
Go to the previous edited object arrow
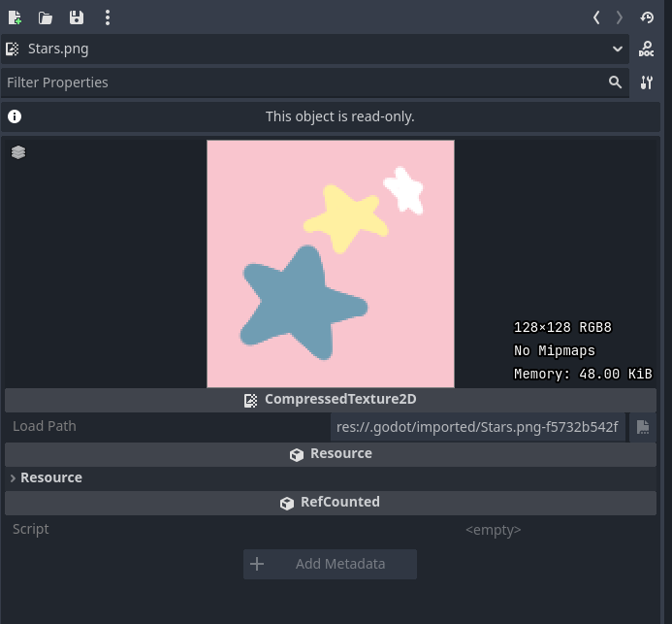point(596,17)
